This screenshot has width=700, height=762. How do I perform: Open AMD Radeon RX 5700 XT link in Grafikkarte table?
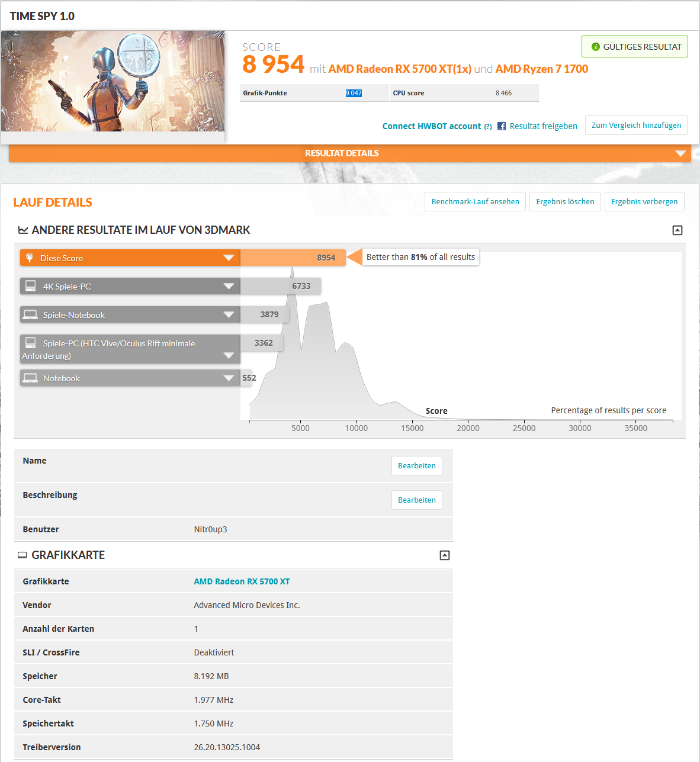coord(242,581)
